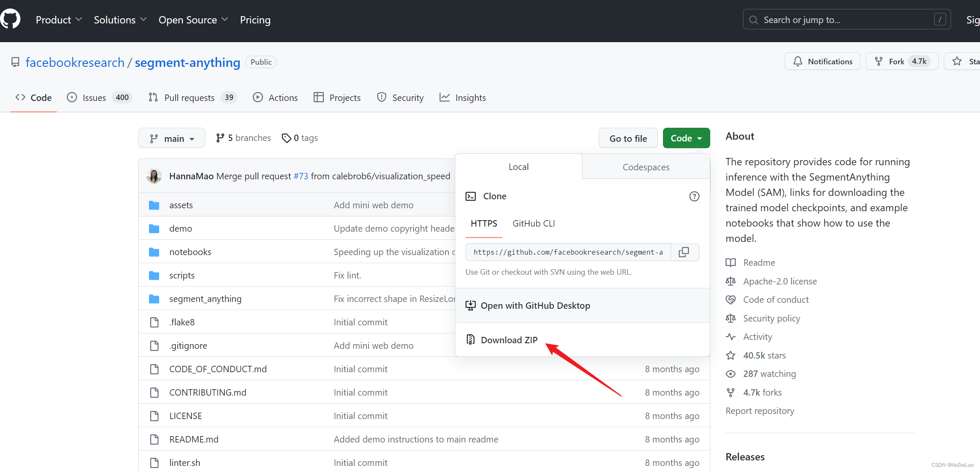Select the Code repository tab
Viewport: 980px width, 471px height.
pos(34,98)
